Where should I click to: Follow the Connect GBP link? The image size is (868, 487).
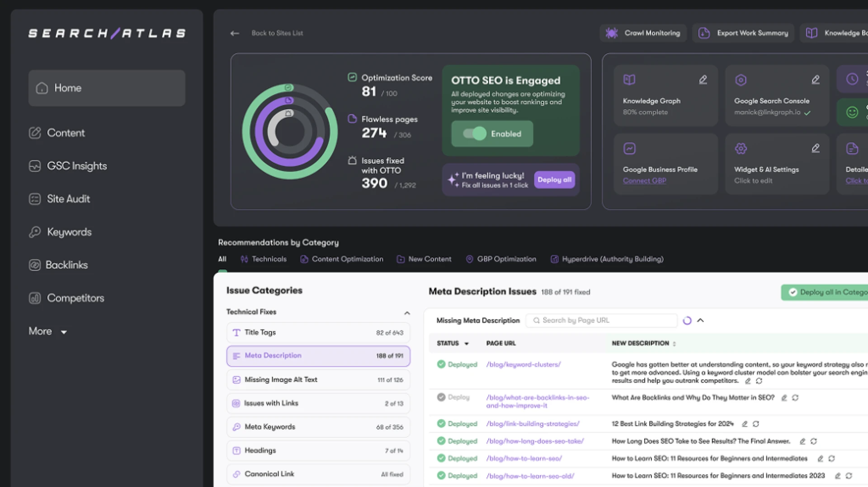pos(644,181)
